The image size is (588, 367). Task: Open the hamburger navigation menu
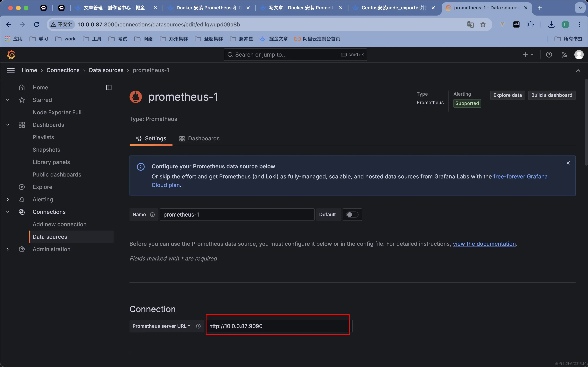pyautogui.click(x=11, y=70)
